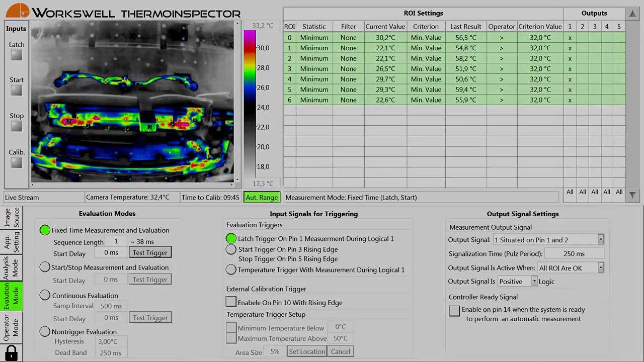The image size is (644, 362).
Task: Open the Output Signal dropdown
Action: point(601,240)
